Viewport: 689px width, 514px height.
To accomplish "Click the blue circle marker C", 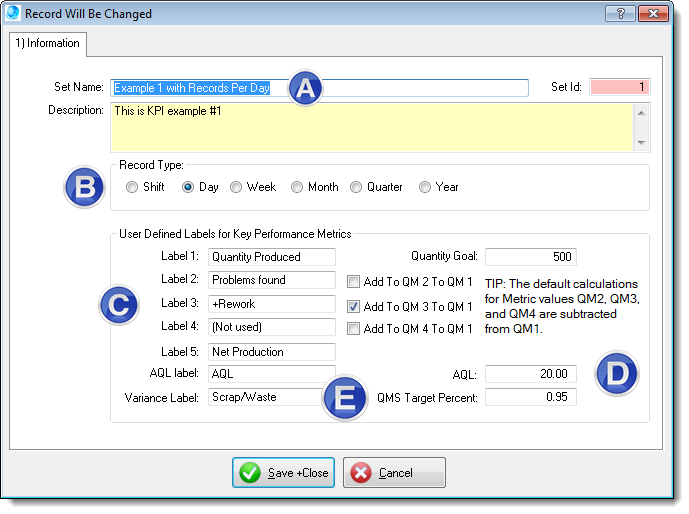I will [118, 306].
